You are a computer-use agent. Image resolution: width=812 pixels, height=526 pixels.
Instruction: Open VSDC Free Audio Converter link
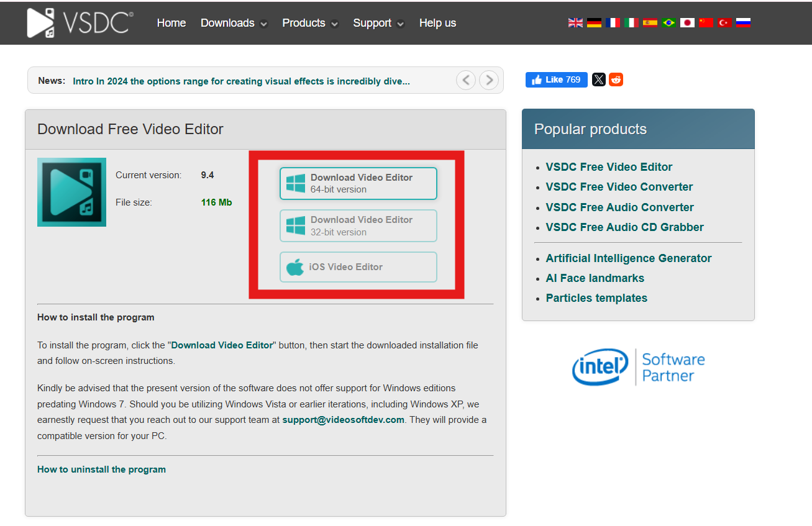click(x=619, y=207)
